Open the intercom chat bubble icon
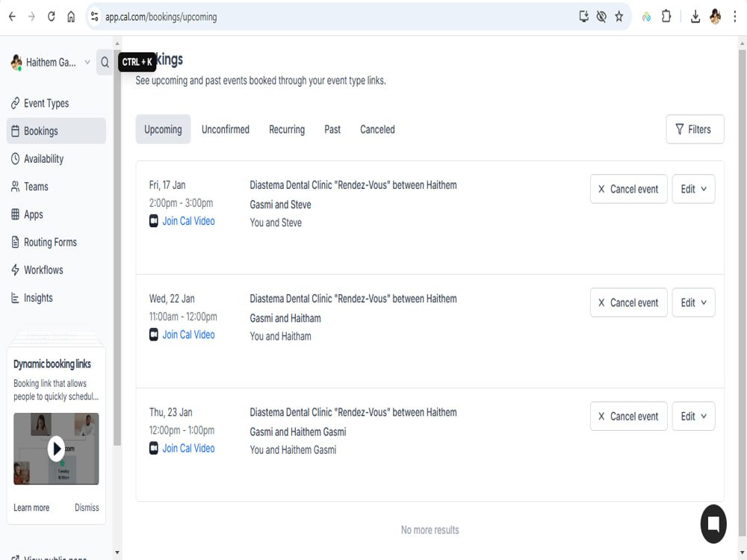This screenshot has width=747, height=560. pyautogui.click(x=713, y=524)
